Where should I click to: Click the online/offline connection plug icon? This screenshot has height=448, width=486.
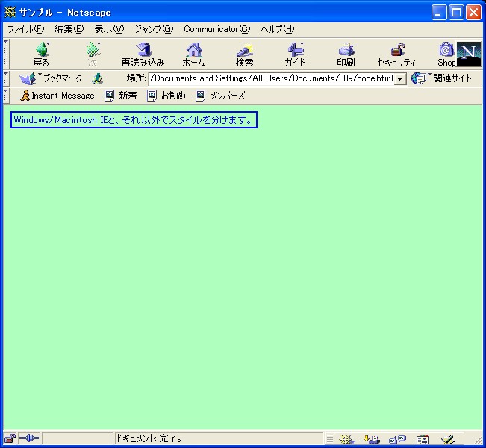pyautogui.click(x=29, y=438)
